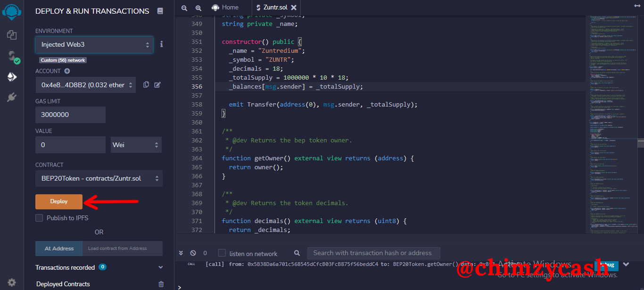This screenshot has height=290, width=644.
Task: Open the Settings gear icon
Action: coord(12,282)
